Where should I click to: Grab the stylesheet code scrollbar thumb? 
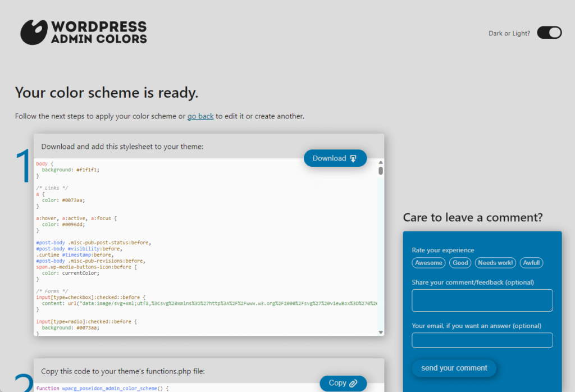click(x=381, y=171)
